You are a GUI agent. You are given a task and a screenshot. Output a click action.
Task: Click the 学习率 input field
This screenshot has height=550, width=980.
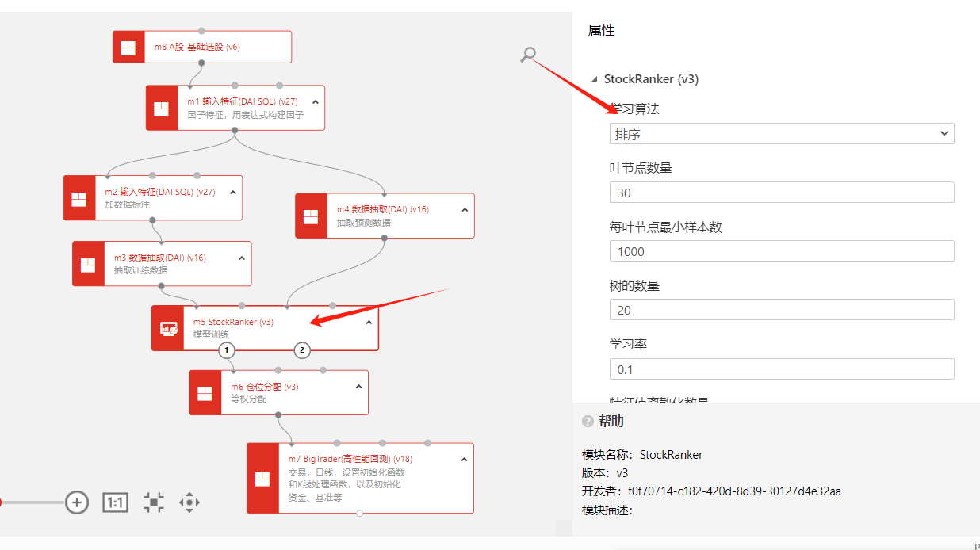click(x=781, y=369)
